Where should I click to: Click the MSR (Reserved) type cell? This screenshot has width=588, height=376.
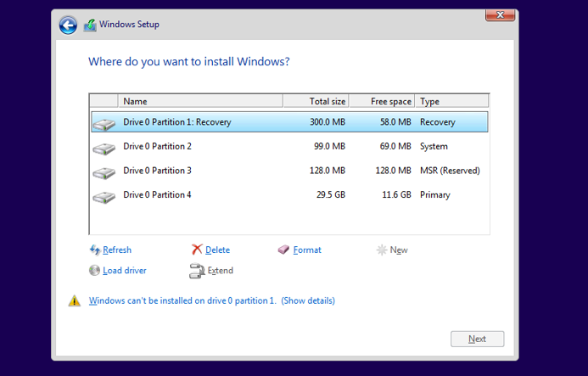(x=450, y=171)
